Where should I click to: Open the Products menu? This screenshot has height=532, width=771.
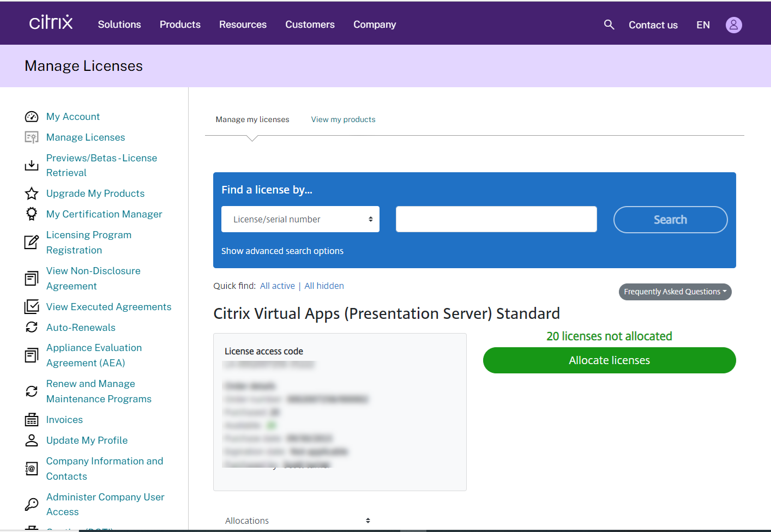click(x=180, y=25)
